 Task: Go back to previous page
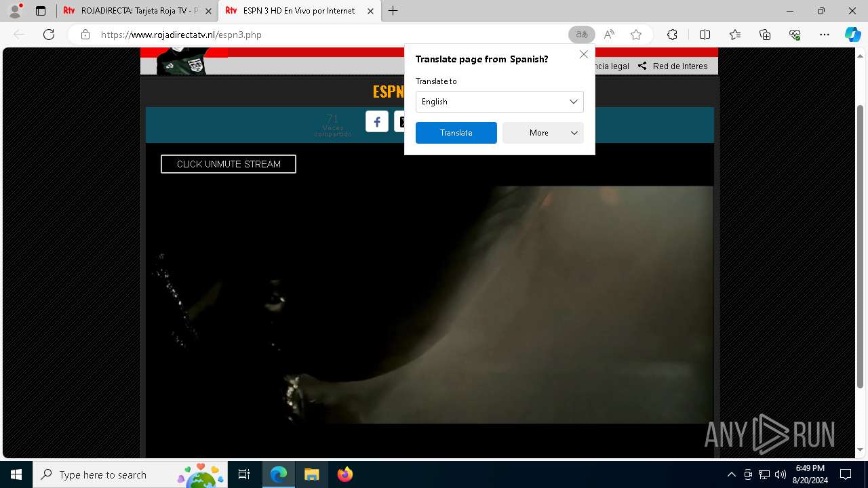pyautogui.click(x=19, y=35)
